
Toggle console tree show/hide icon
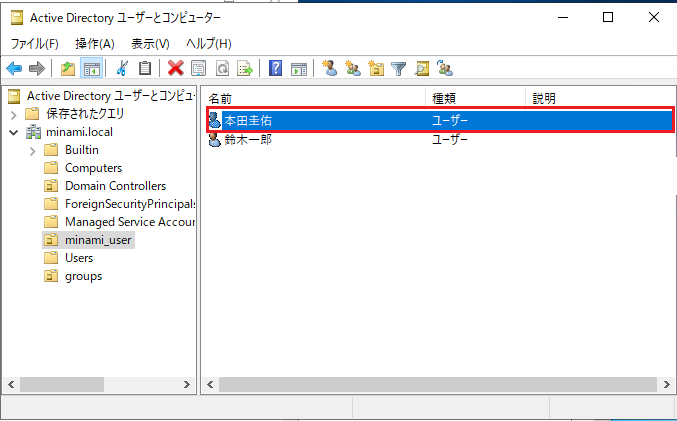[92, 68]
